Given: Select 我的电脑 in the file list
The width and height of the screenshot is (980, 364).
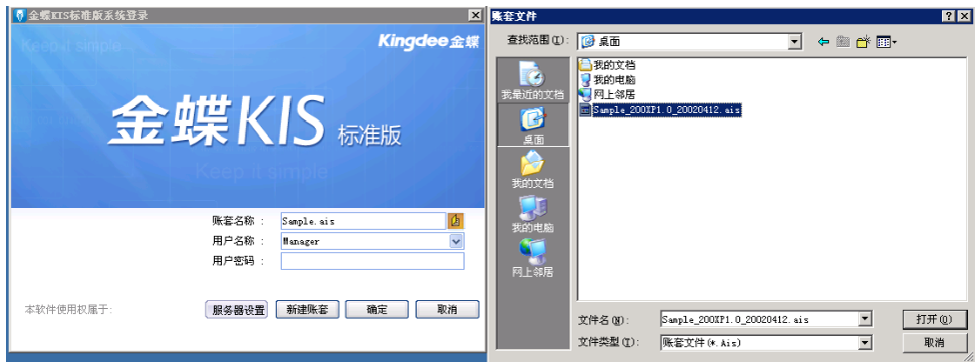Looking at the screenshot, I should click(x=607, y=80).
